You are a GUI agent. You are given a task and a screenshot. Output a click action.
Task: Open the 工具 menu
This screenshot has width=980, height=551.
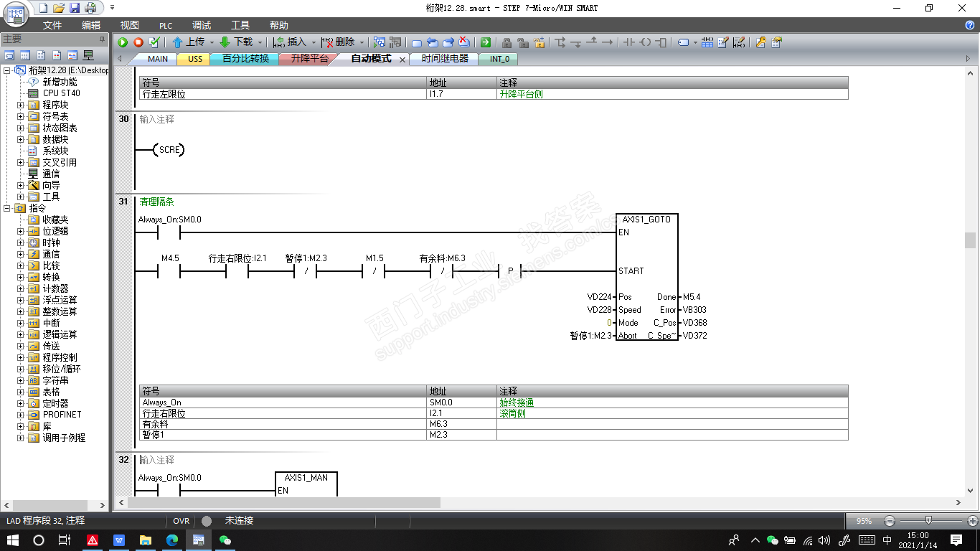240,25
